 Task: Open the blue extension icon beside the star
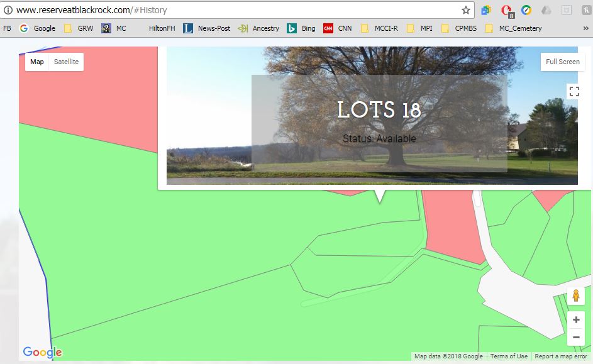(x=486, y=10)
